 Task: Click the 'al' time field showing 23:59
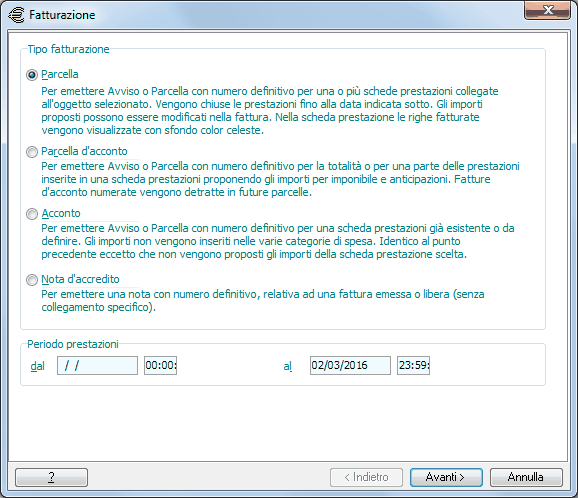point(413,365)
